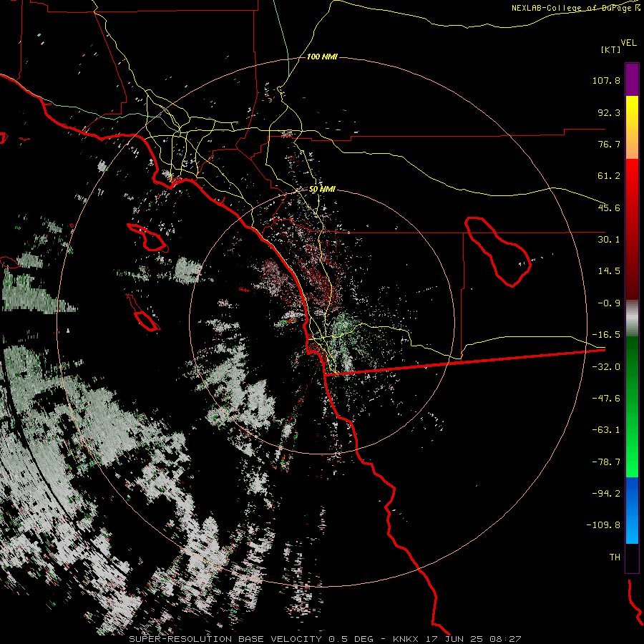Click the -63.1 velocity scale value
Viewport: 644px width, 644px height.
pyautogui.click(x=606, y=430)
